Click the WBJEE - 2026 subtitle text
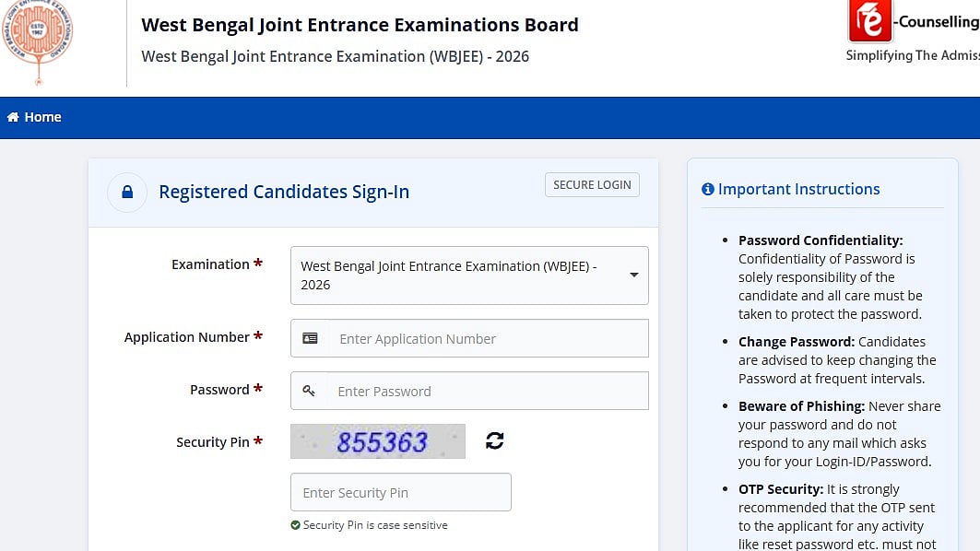Viewport: 980px width, 551px height. 335,56
